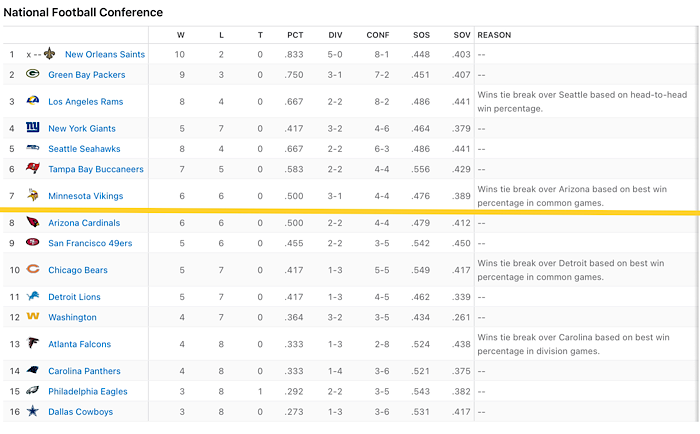Open the Philadelphia Eagles team link
Screen dimensions: 700x434
click(x=88, y=392)
